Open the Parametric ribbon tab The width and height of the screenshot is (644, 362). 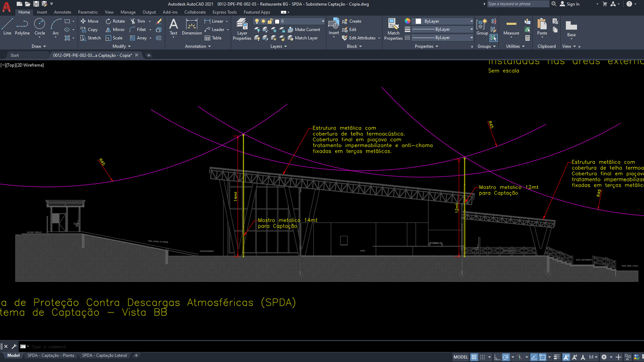(88, 12)
